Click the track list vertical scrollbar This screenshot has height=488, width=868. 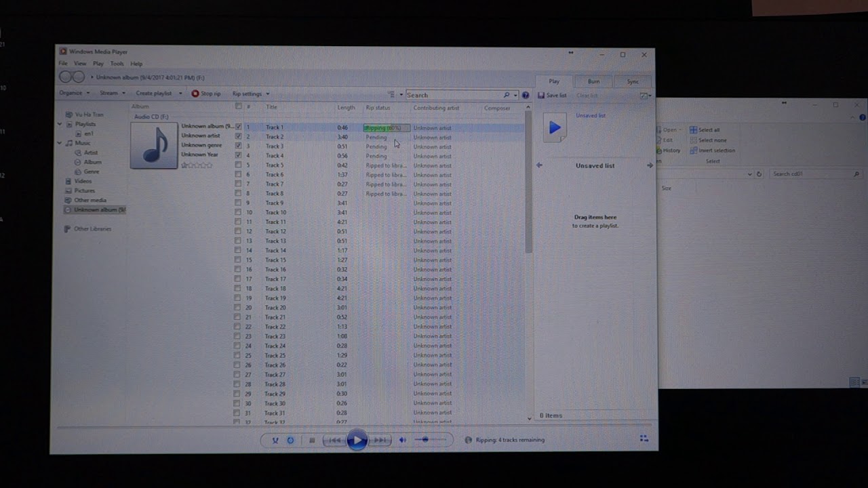click(529, 183)
